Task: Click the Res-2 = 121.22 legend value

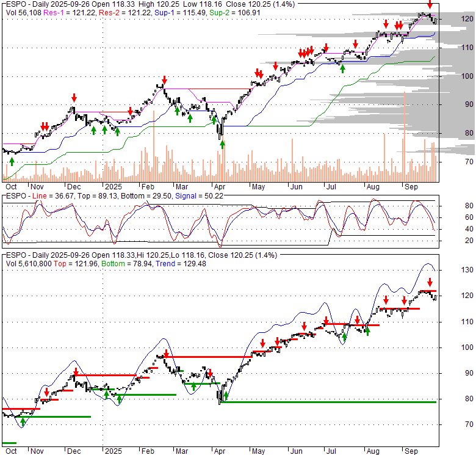Action: click(125, 13)
